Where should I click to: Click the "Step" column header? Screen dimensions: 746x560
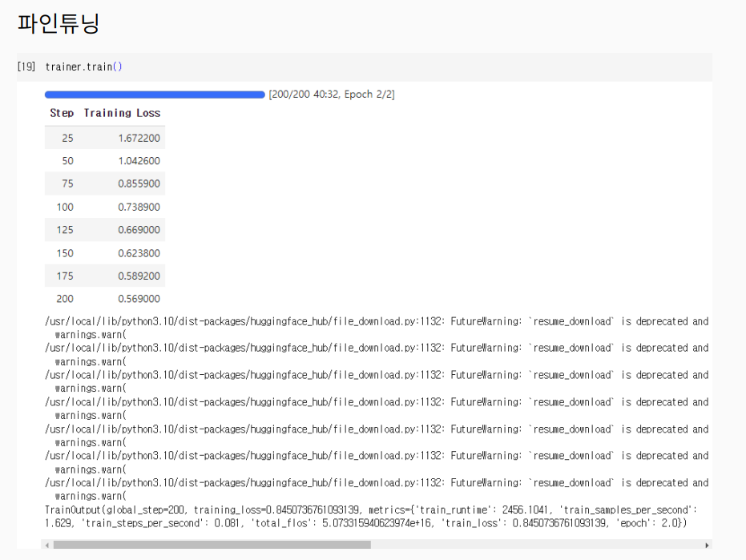pos(62,113)
